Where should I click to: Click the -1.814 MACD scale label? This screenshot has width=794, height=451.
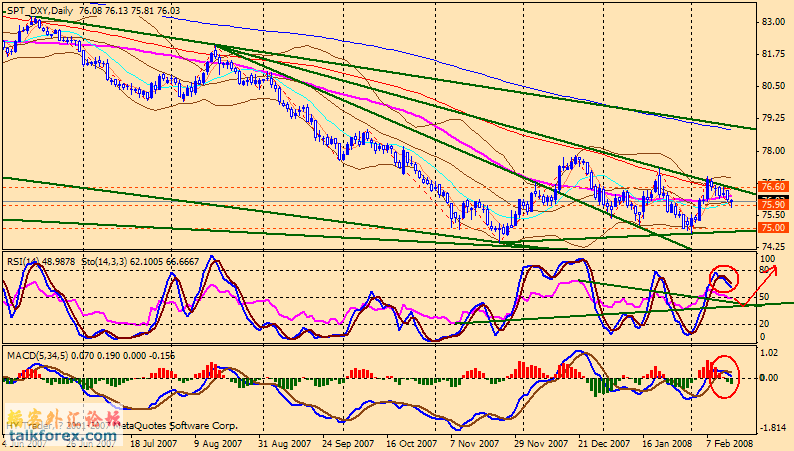[773, 428]
